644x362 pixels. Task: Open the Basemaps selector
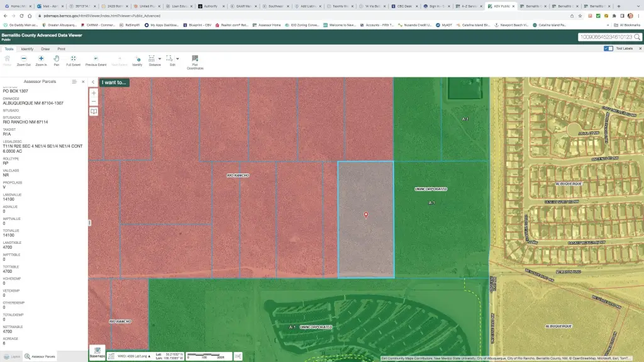(97, 352)
